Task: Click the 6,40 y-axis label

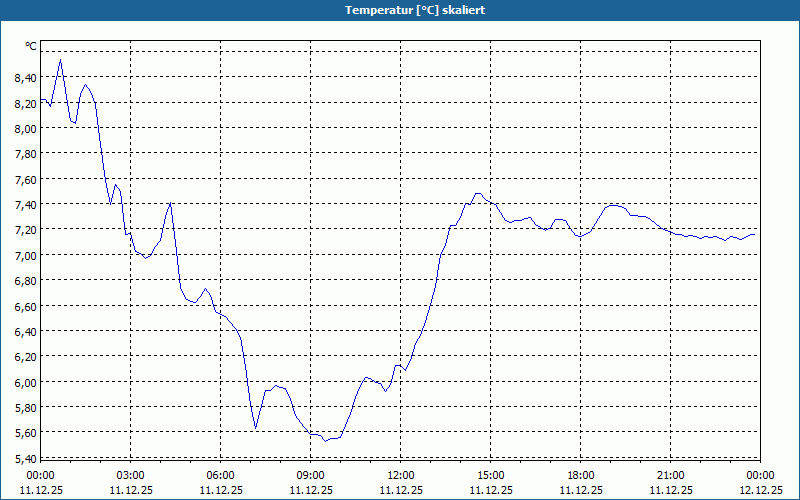Action: (26, 332)
